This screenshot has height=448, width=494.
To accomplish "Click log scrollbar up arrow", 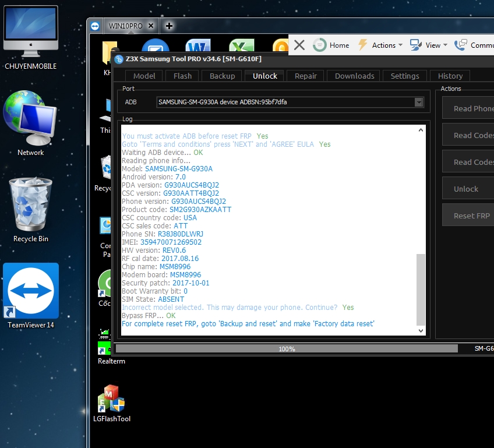I will tap(421, 130).
